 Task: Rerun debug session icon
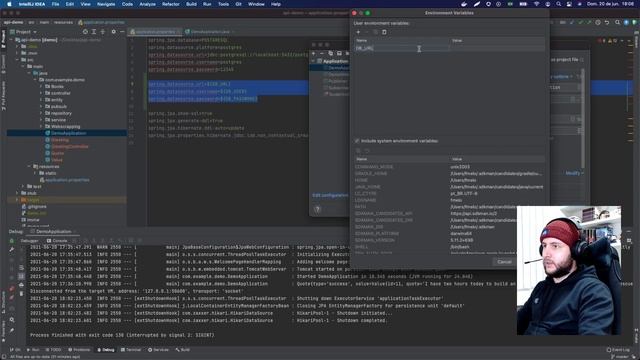[11, 241]
